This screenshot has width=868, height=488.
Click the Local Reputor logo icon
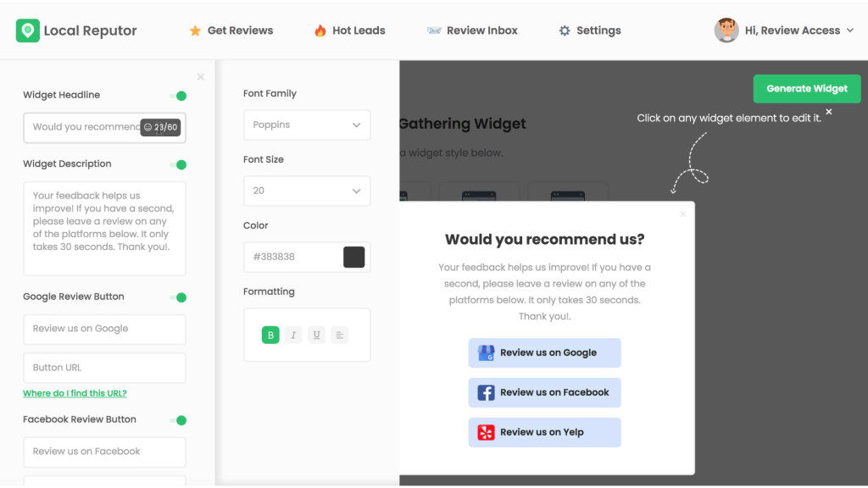coord(27,30)
